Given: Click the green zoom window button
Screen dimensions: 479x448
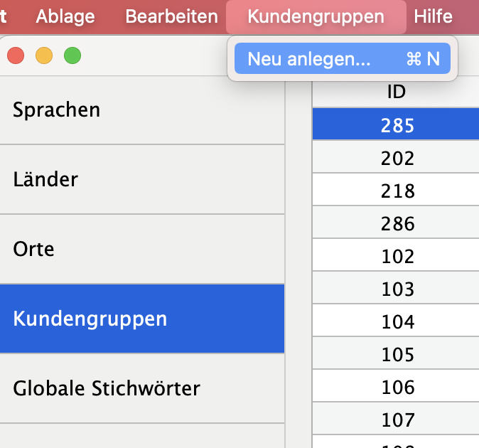Looking at the screenshot, I should click(x=72, y=55).
